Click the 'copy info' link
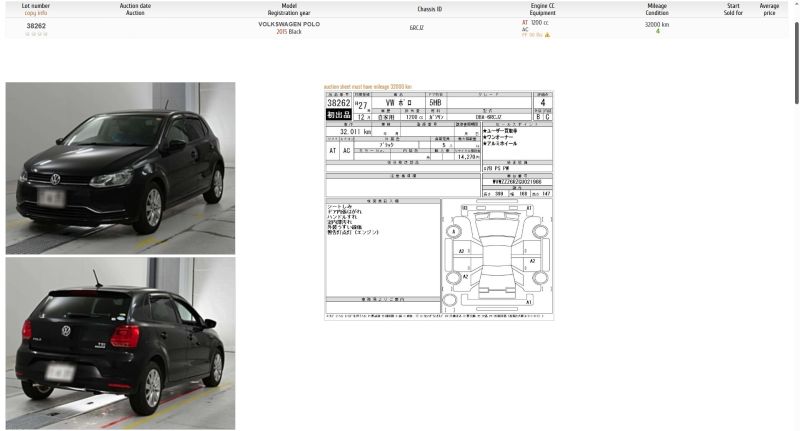The height and width of the screenshot is (431, 800). point(36,13)
